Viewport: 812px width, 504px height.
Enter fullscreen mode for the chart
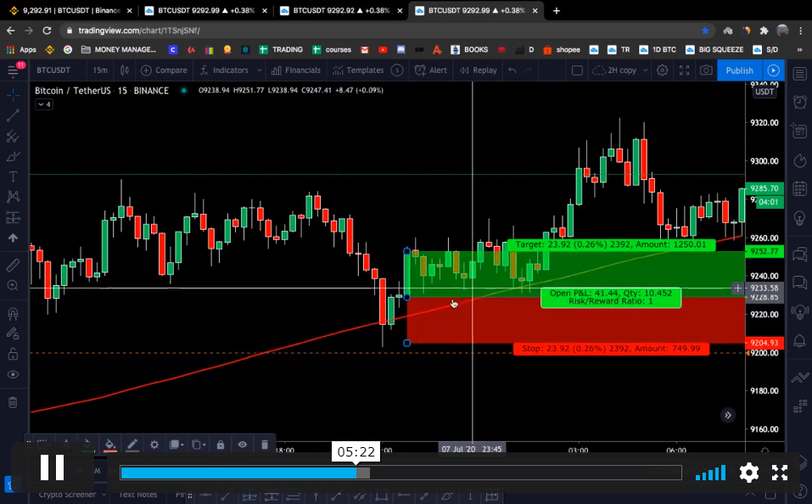[x=684, y=70]
